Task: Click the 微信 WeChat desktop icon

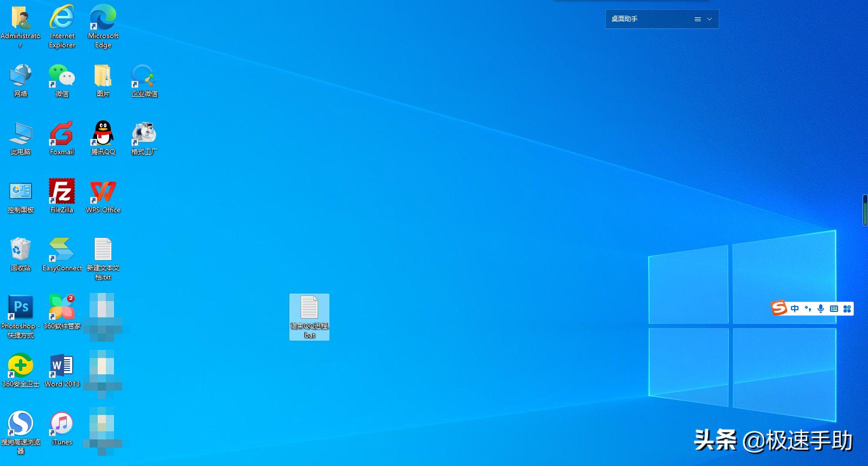Action: pyautogui.click(x=61, y=76)
